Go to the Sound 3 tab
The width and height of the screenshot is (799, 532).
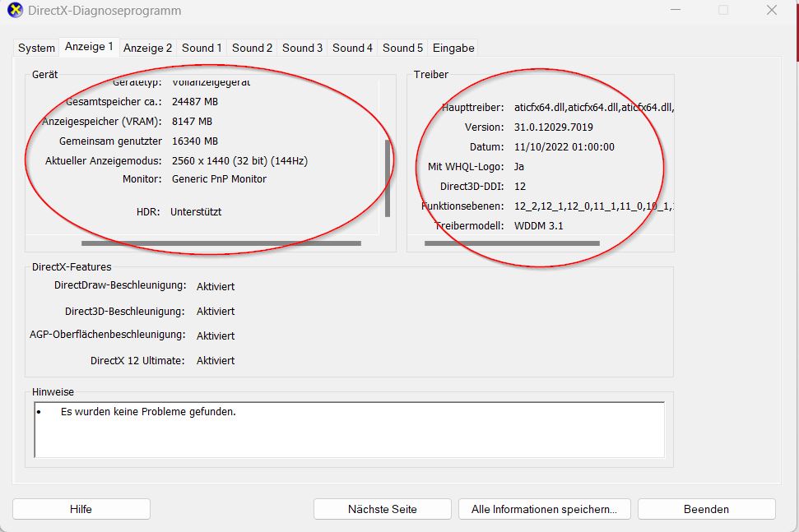pos(302,48)
